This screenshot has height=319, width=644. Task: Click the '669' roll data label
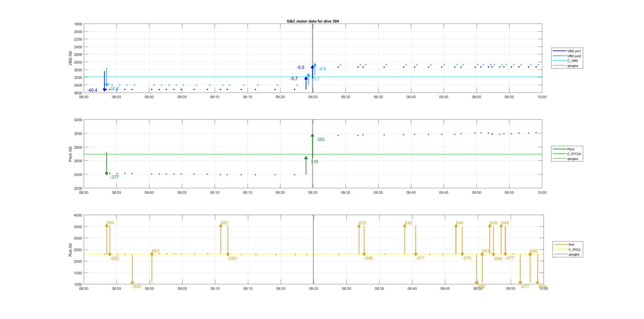tap(534, 251)
